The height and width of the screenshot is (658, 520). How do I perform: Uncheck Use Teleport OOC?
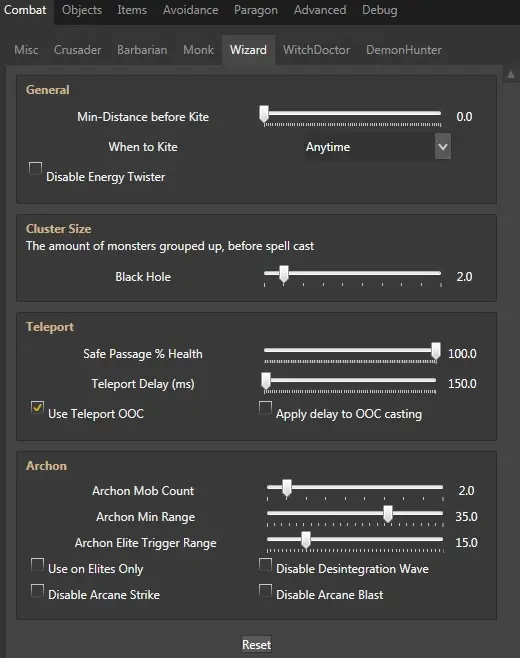(x=37, y=407)
